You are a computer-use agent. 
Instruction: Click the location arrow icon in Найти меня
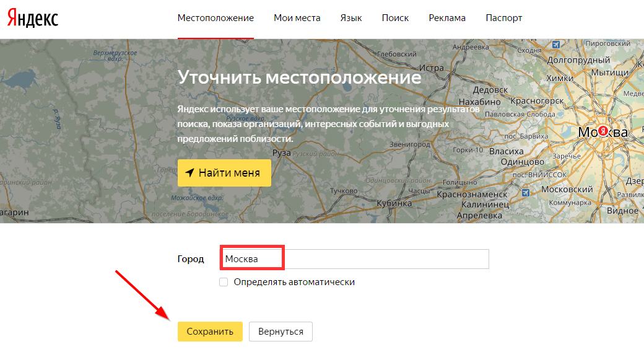(189, 173)
